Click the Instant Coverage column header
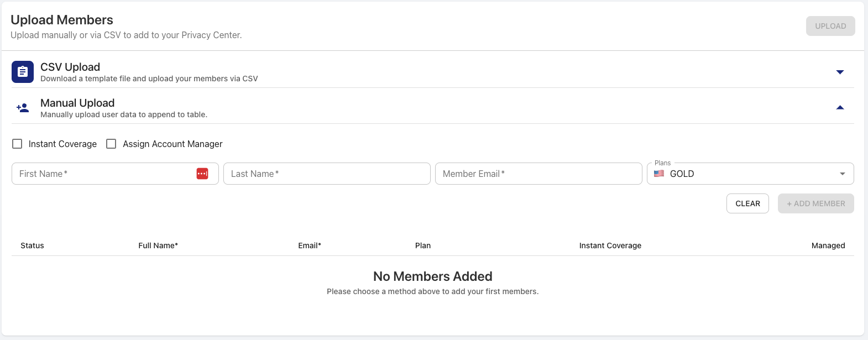 click(610, 245)
